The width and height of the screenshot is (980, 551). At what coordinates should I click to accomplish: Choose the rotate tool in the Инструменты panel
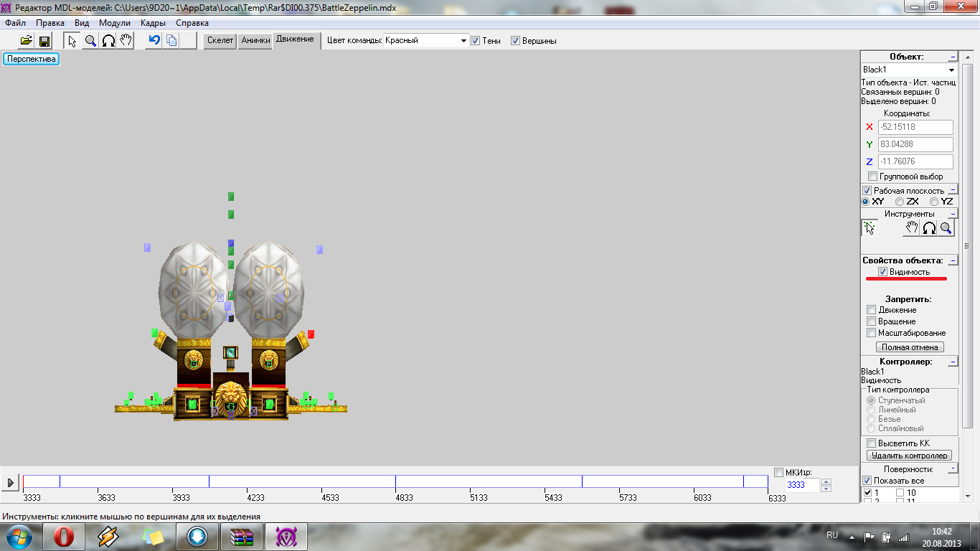pos(929,228)
